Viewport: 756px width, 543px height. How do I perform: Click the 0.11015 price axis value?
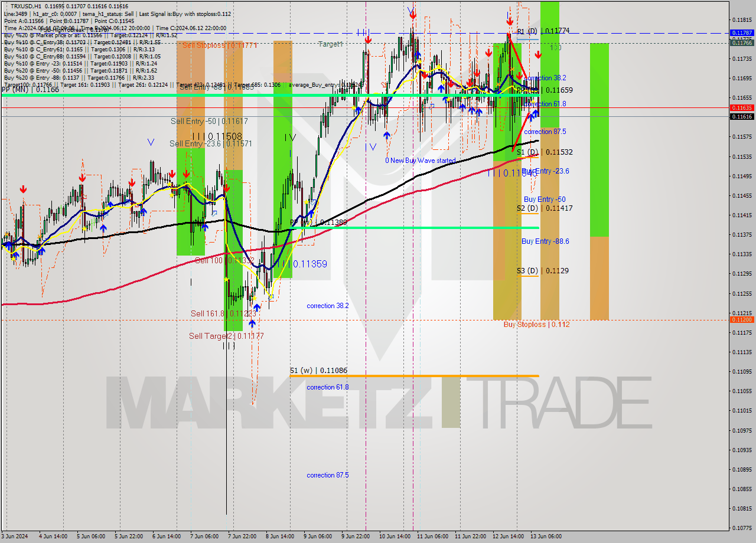tap(742, 410)
